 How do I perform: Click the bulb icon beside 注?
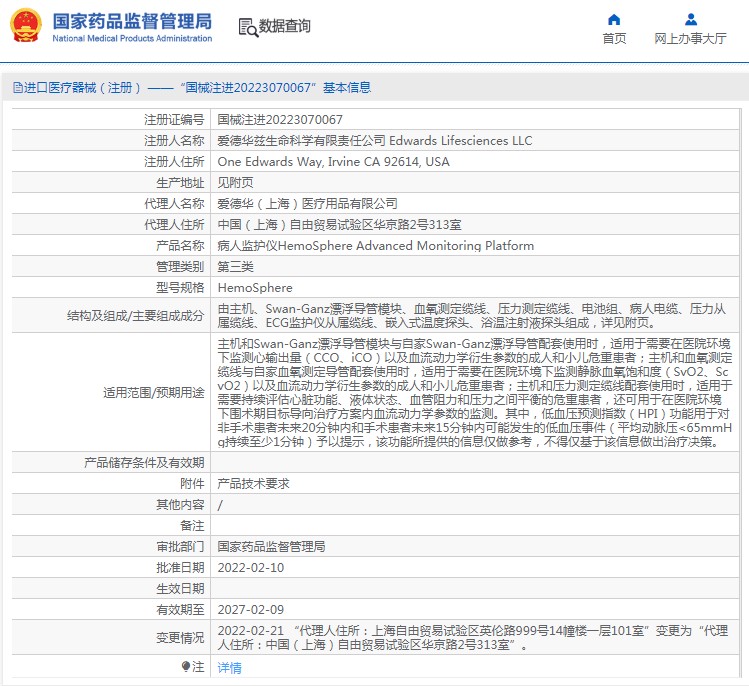coord(186,666)
